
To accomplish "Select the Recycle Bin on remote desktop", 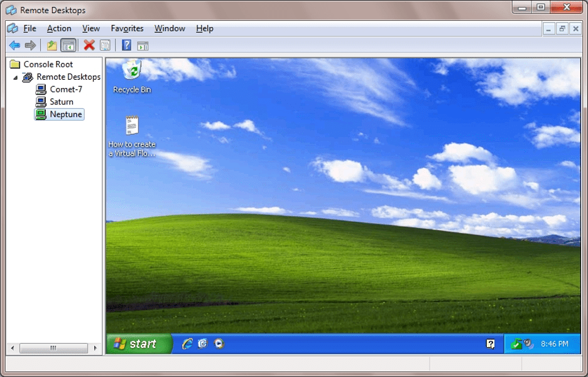I will (132, 77).
